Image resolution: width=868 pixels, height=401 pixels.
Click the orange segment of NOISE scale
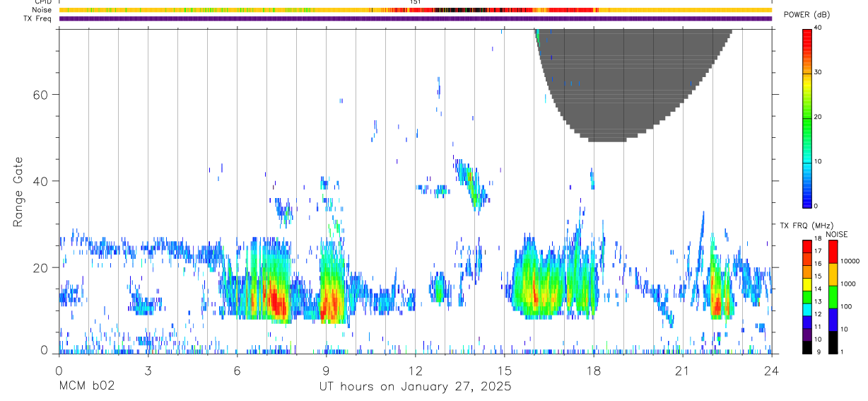(x=833, y=274)
